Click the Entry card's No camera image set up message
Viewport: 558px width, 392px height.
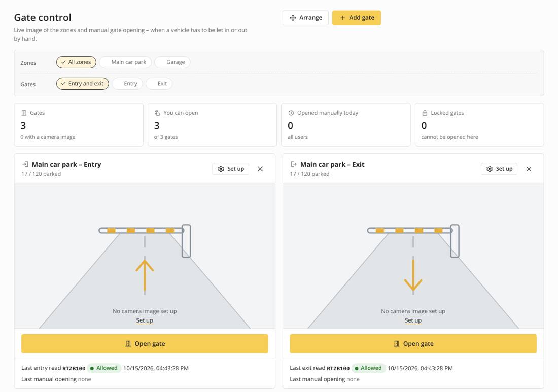pyautogui.click(x=145, y=311)
